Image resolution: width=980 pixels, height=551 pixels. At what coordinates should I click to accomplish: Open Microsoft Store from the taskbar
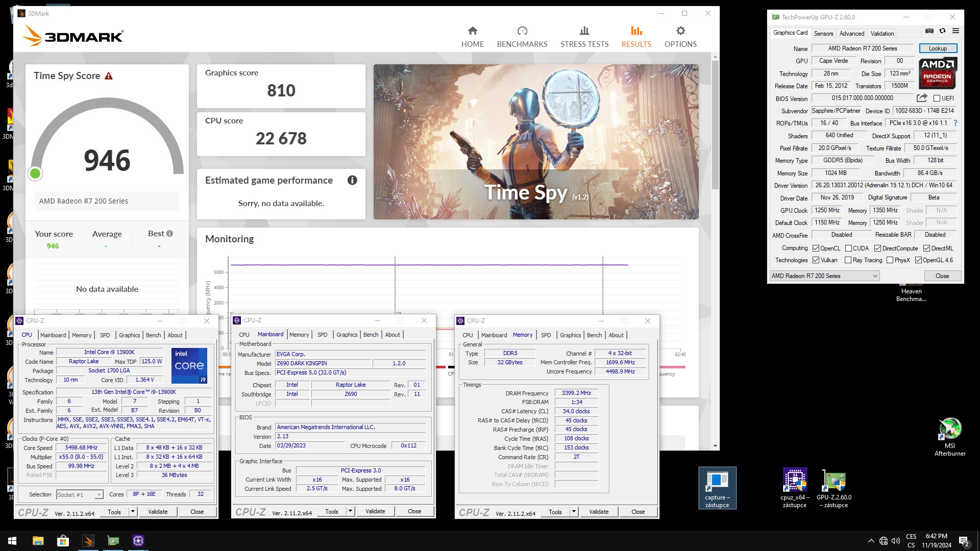click(63, 541)
